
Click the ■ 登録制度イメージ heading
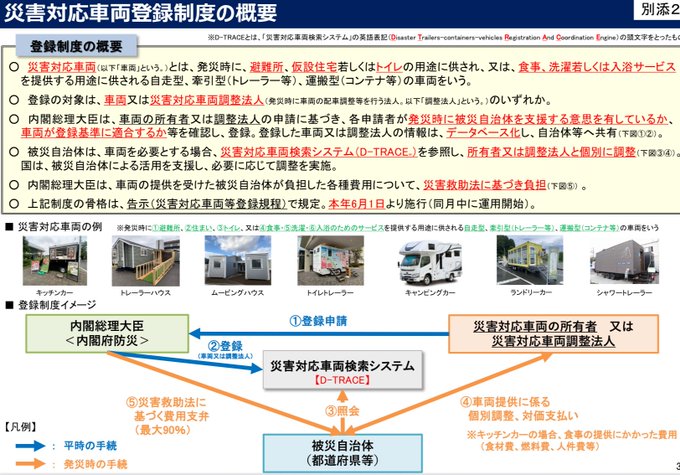tap(50, 305)
